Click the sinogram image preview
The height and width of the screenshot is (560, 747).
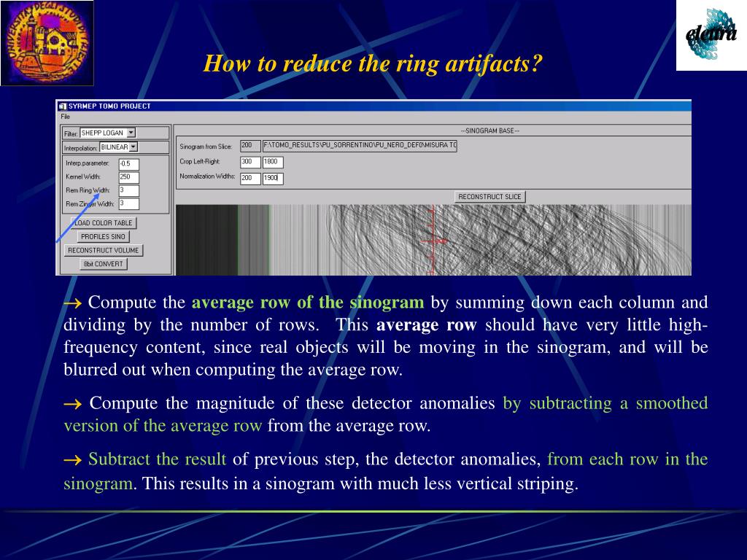(x=433, y=240)
